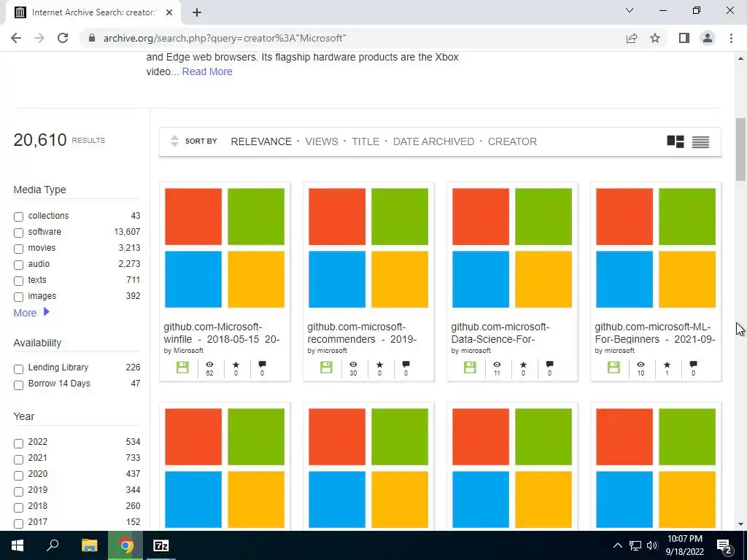
Task: Check the texts media type filter
Action: pyautogui.click(x=18, y=281)
